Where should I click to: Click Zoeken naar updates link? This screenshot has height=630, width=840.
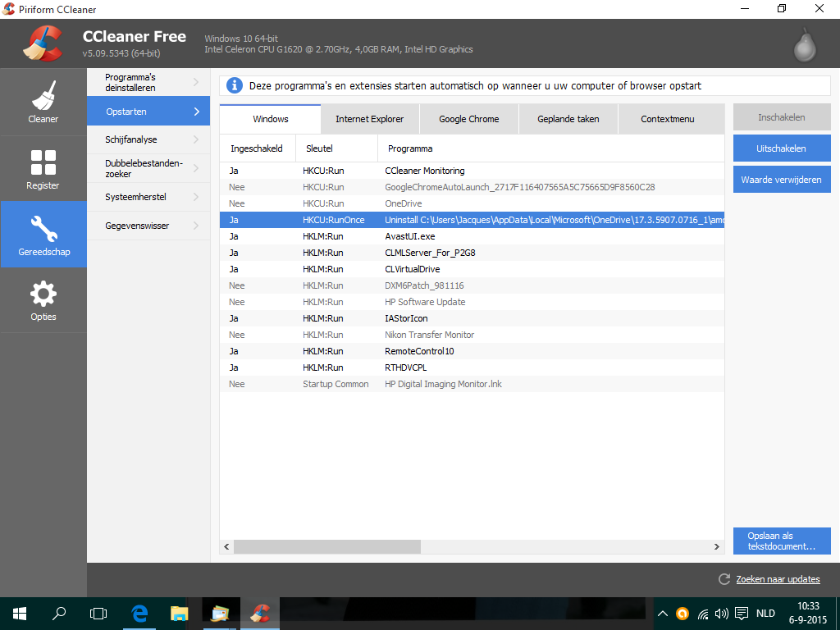click(x=778, y=579)
